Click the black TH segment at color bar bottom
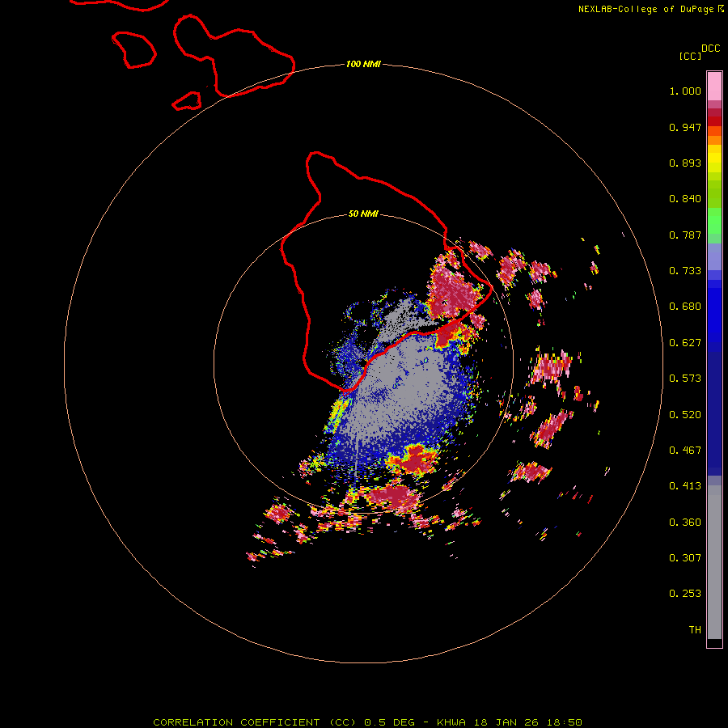Screen dimensions: 728x728 [714, 642]
